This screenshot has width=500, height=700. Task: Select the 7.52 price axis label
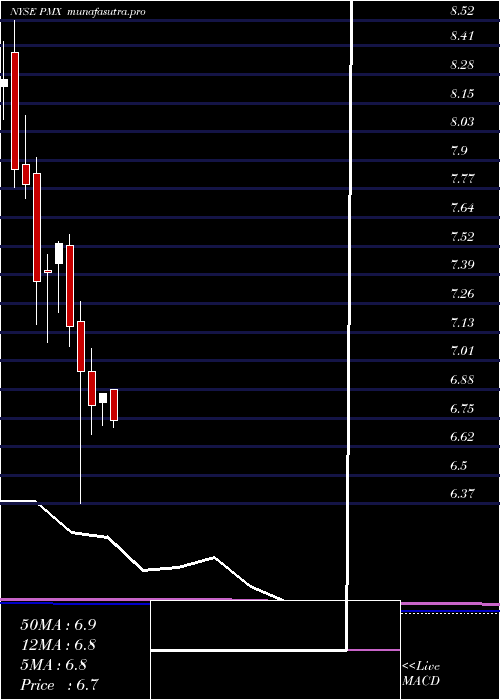(x=462, y=236)
